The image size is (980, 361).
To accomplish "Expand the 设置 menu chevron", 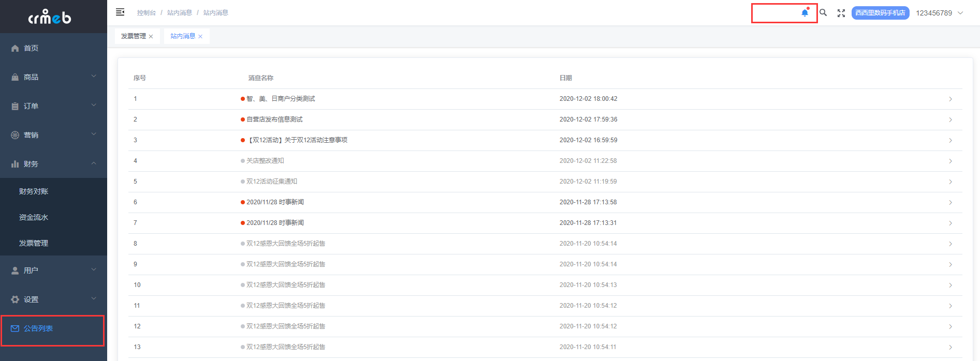I will point(94,299).
